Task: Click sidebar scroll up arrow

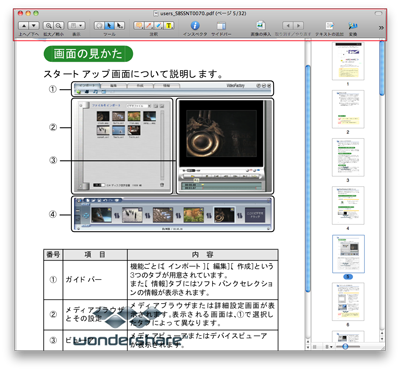Action: coord(382,332)
